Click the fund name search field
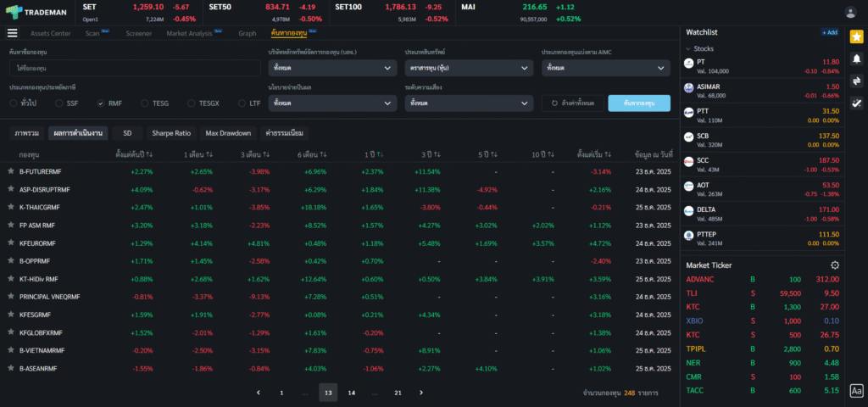Viewport: 868px width, 407px height. pos(136,67)
